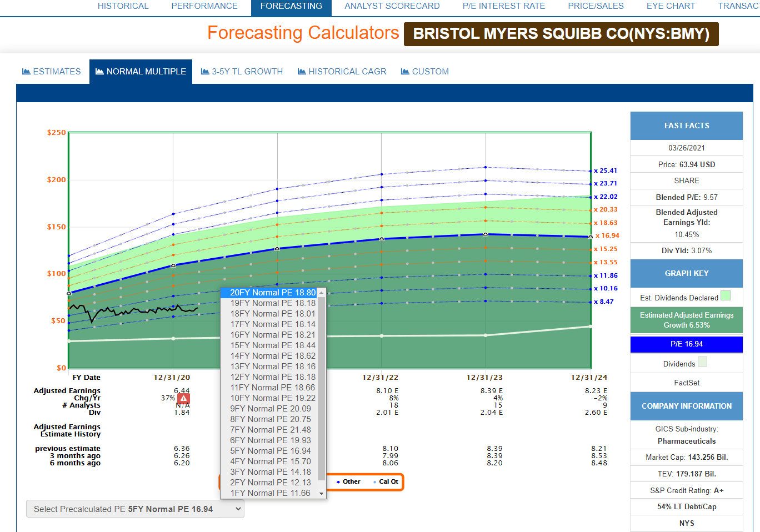Choose 1FY Normal PE 11.66 option
760x532 pixels.
[269, 493]
